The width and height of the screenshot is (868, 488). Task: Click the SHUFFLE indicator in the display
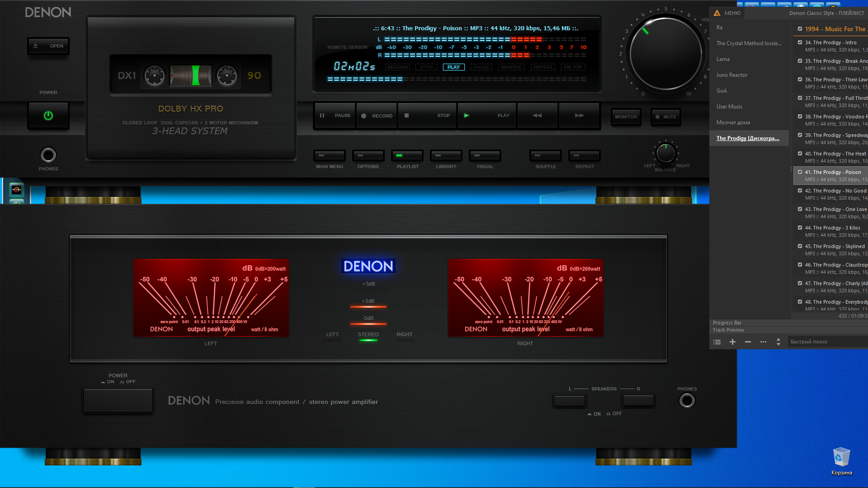511,67
